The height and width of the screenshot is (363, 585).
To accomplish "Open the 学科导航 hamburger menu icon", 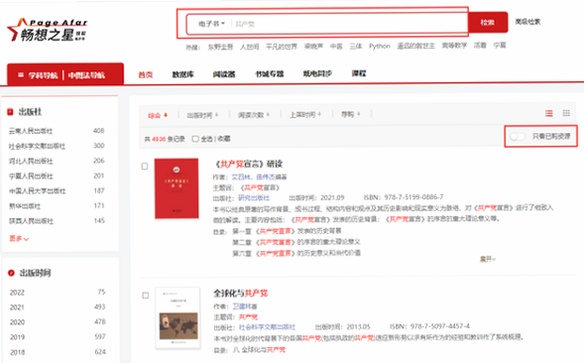I will click(21, 75).
